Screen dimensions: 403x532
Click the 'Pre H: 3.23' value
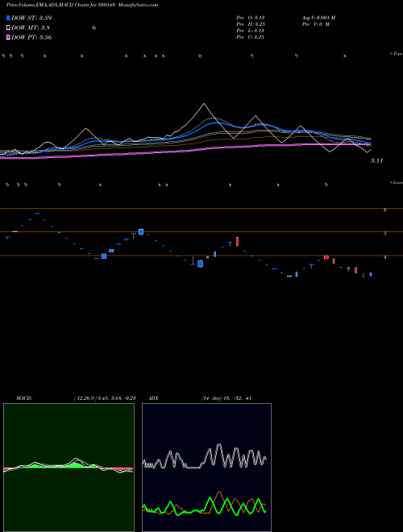(x=251, y=24)
